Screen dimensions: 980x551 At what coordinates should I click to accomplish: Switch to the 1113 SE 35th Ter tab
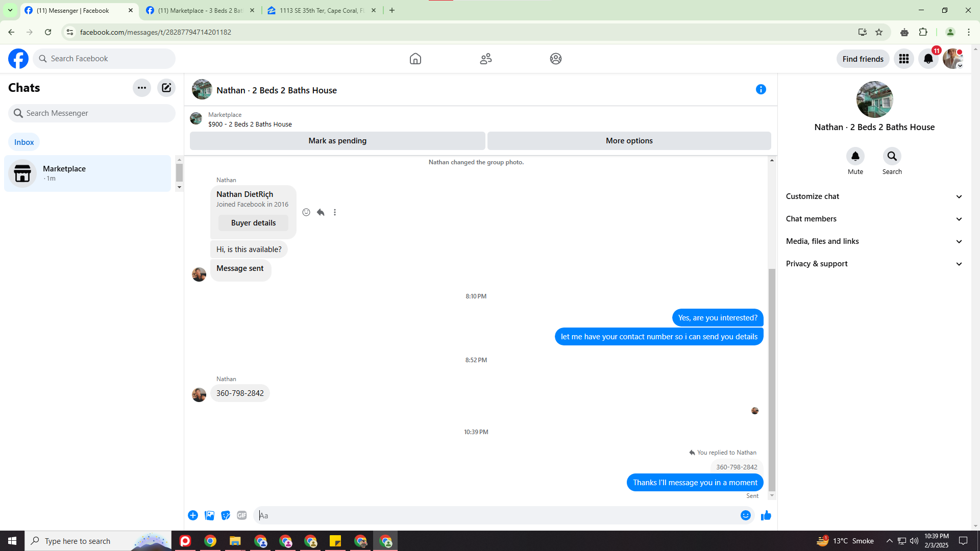(322, 10)
